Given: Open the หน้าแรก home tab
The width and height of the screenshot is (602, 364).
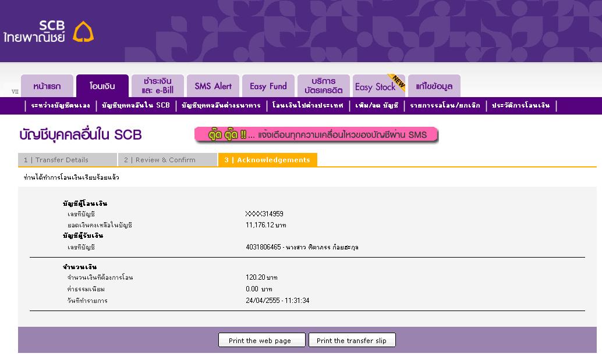Looking at the screenshot, I should coord(47,86).
